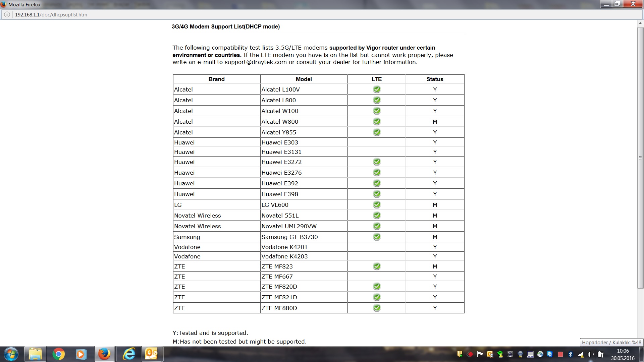Click the volume speaker tray icon
Image resolution: width=644 pixels, height=362 pixels.
[590, 354]
